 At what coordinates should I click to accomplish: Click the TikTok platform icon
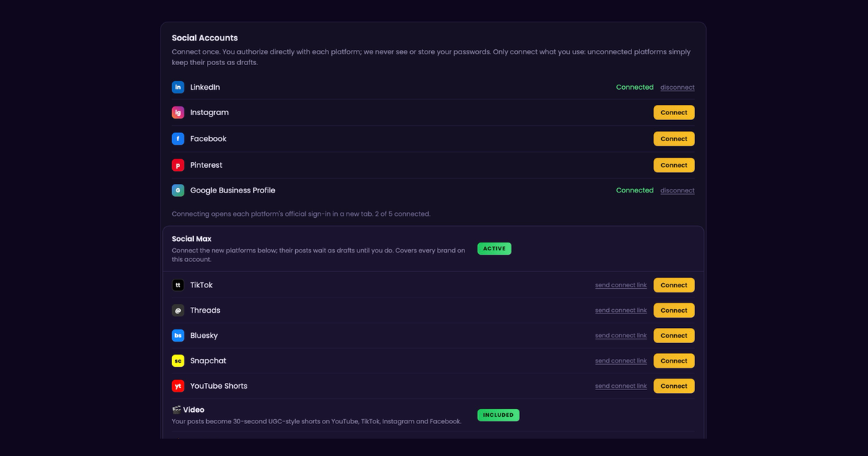tap(178, 285)
